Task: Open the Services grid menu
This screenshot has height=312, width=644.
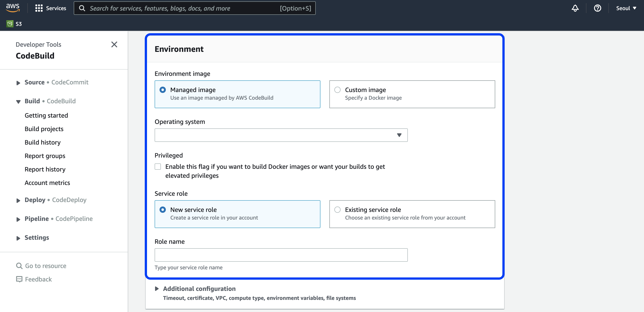Action: [39, 8]
